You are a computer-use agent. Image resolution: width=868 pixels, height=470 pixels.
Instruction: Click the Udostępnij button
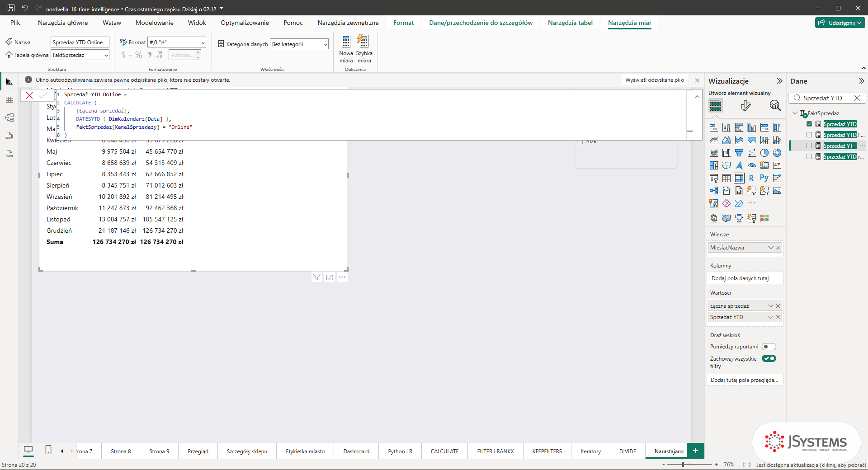840,23
